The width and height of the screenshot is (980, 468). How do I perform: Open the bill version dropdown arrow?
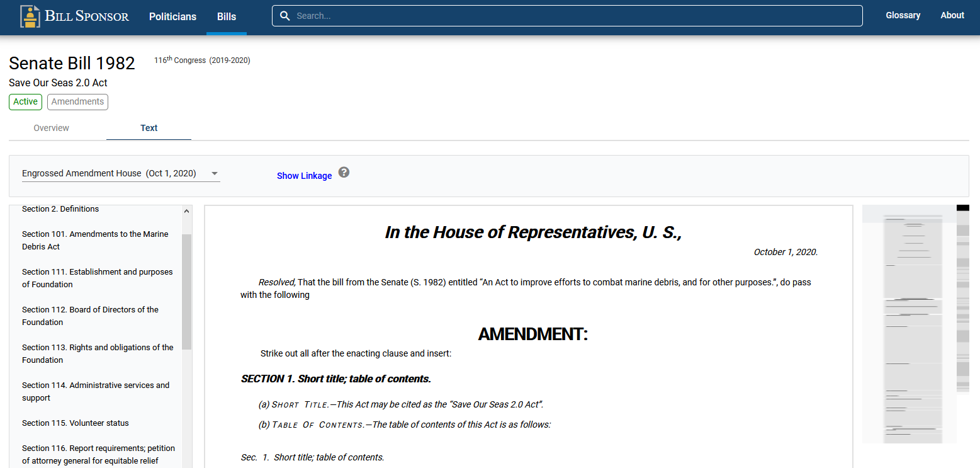click(x=215, y=173)
